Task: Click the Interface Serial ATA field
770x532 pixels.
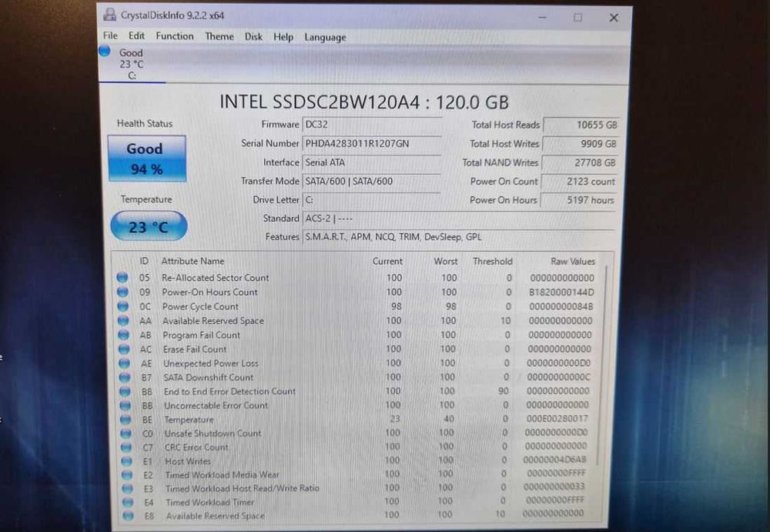Action: 372,162
